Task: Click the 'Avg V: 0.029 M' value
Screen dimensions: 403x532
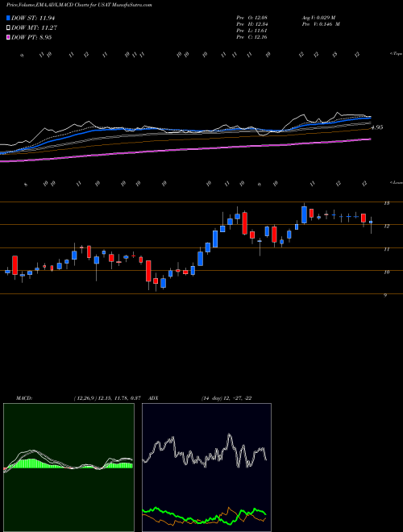Action: click(318, 18)
